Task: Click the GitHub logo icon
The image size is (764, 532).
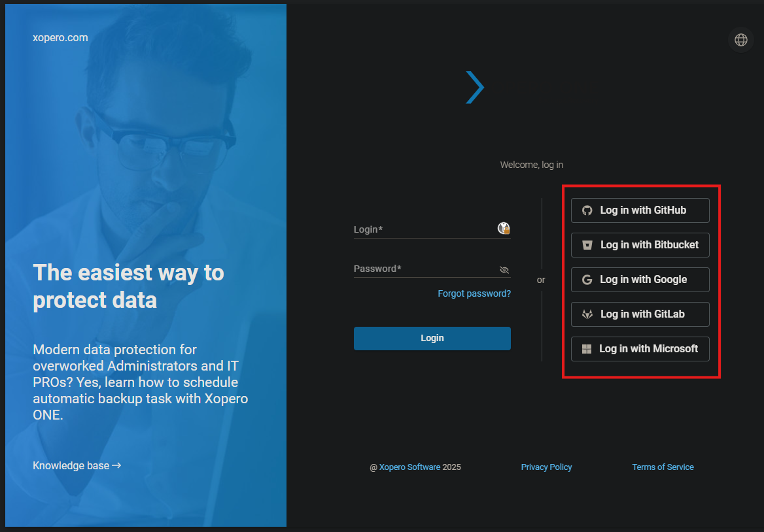Action: point(587,210)
